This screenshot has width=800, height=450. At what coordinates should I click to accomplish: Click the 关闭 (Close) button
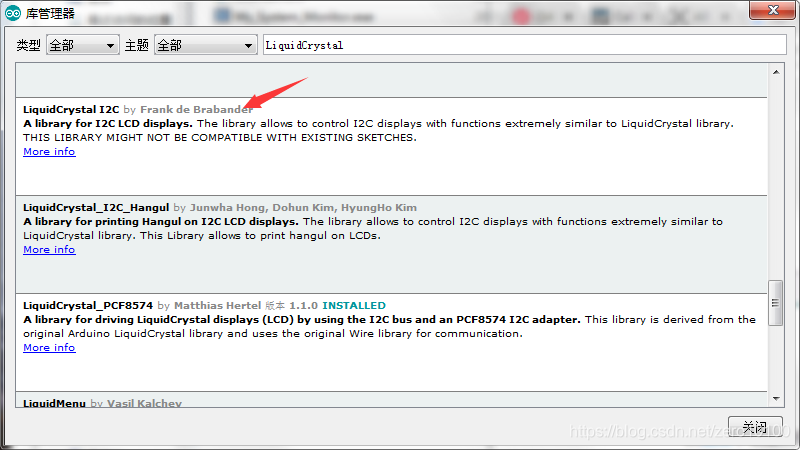755,427
